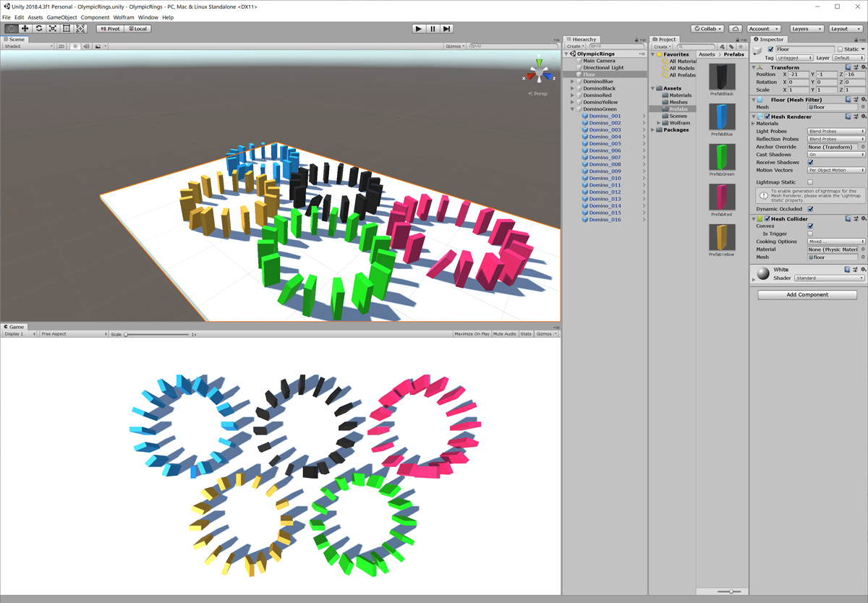Click Search by Type icon in Project

tap(722, 46)
